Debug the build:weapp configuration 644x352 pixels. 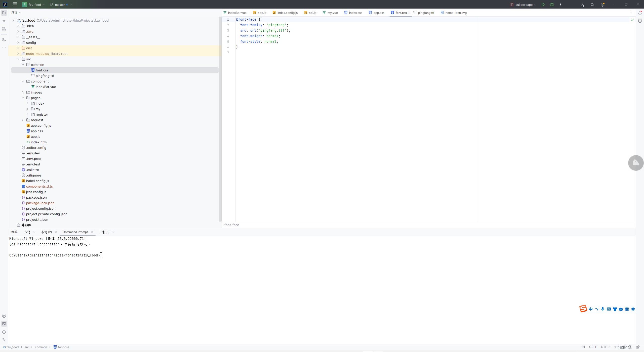pos(552,5)
